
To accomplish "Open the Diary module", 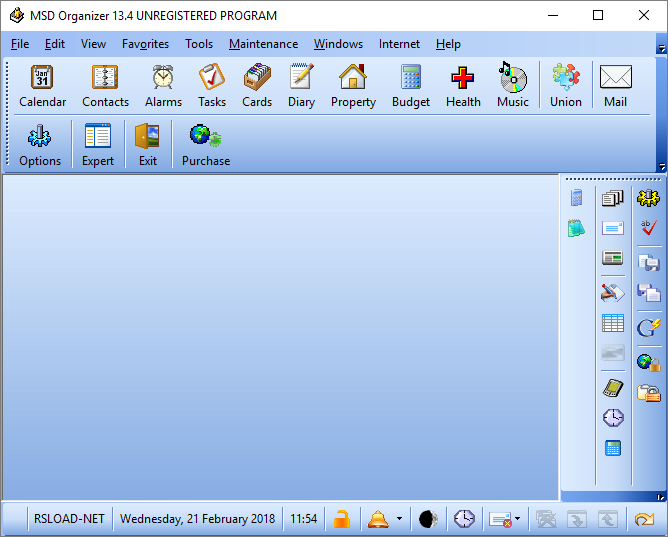I will [x=301, y=85].
